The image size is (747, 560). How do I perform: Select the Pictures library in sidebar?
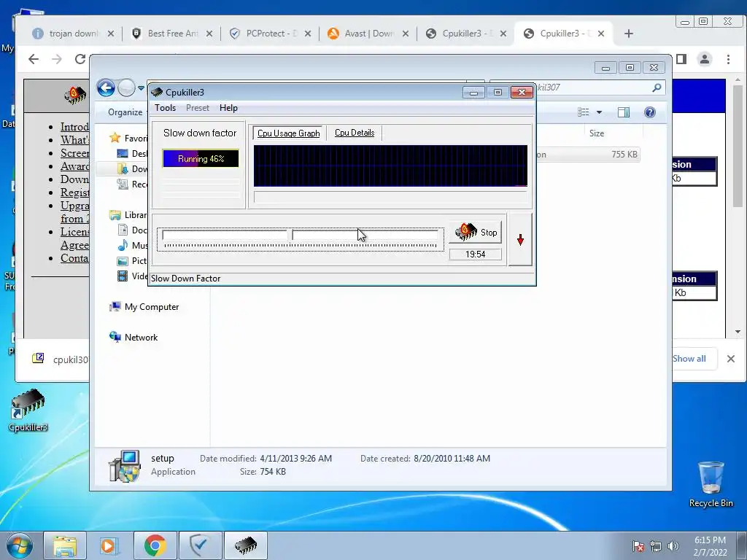pos(133,261)
